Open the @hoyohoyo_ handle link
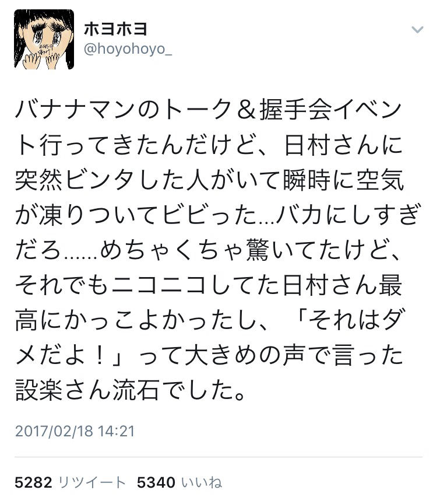Viewport: 433px width, 504px height. point(128,49)
